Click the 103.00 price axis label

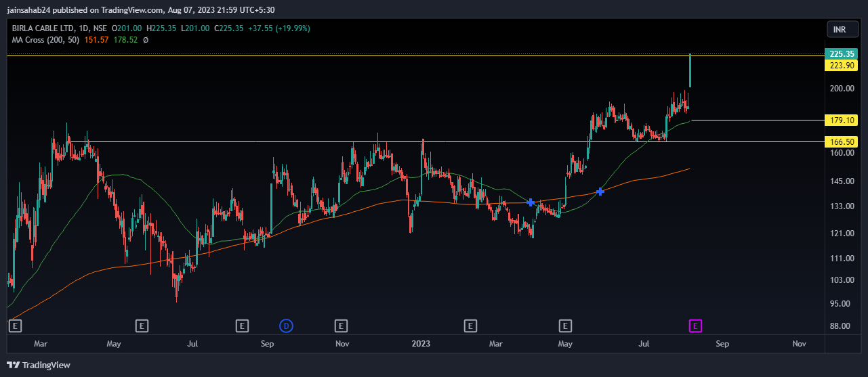tap(841, 280)
